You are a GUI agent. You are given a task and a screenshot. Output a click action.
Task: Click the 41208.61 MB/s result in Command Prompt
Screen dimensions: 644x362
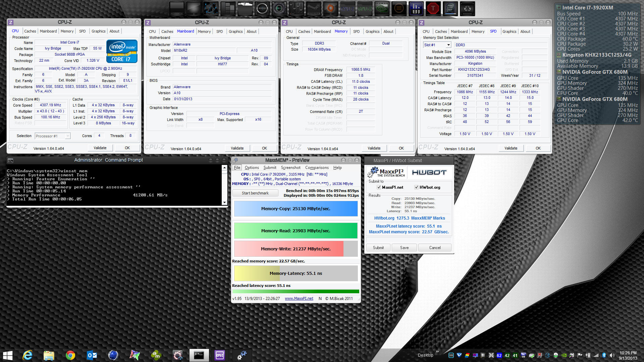pyautogui.click(x=150, y=195)
